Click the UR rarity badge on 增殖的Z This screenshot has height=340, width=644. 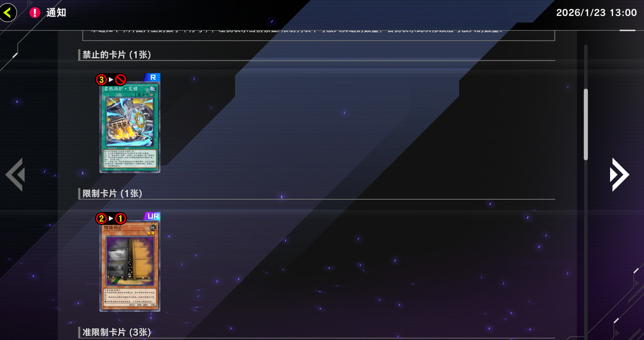[153, 216]
